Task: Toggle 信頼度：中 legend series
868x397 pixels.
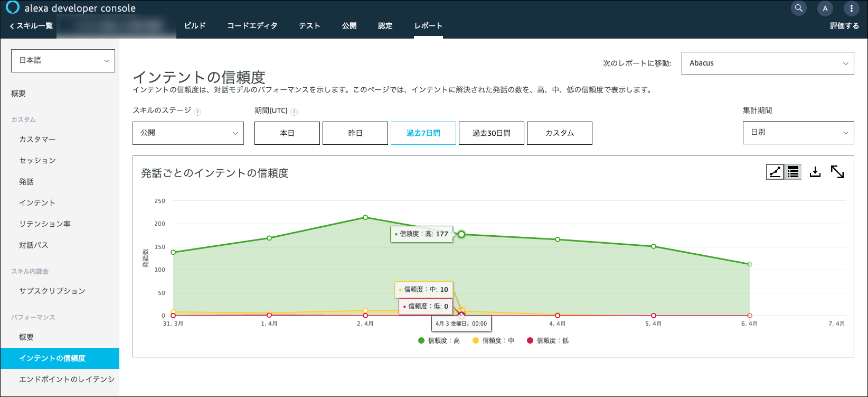Action: coord(493,341)
